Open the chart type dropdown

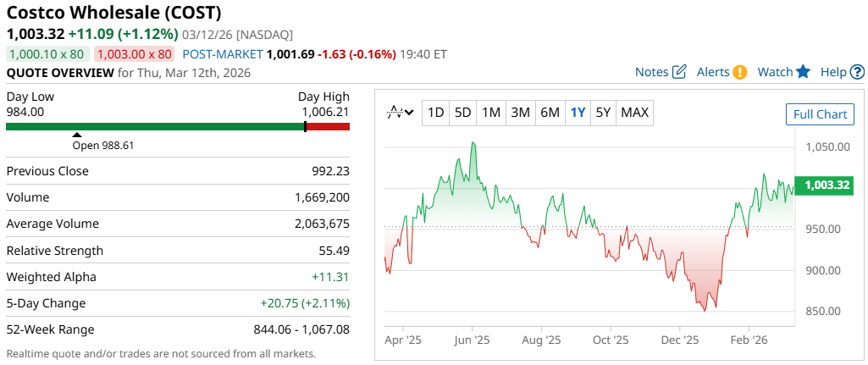[400, 113]
